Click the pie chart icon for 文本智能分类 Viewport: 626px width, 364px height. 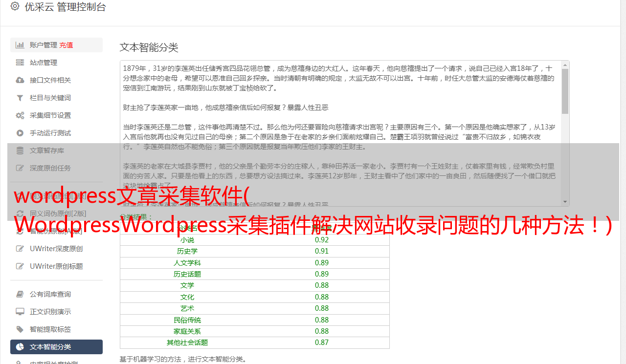pyautogui.click(x=20, y=347)
